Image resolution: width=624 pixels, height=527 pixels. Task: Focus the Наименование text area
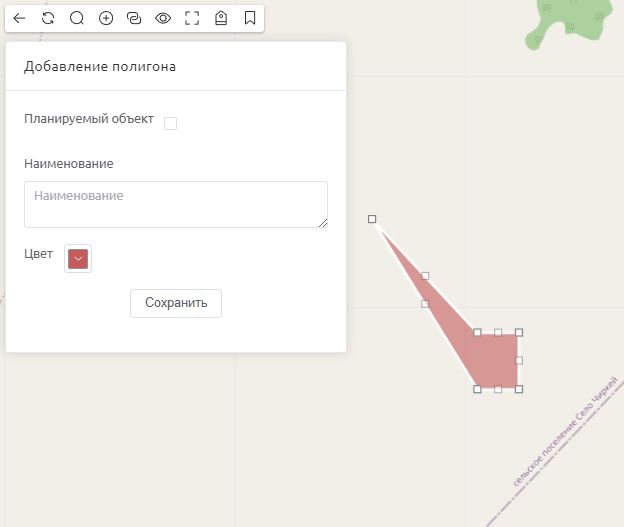click(176, 205)
